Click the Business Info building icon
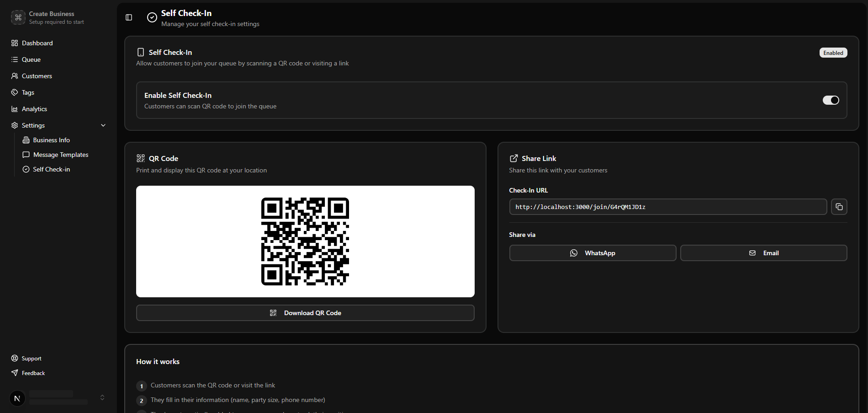Viewport: 868px width, 413px height. (x=26, y=140)
